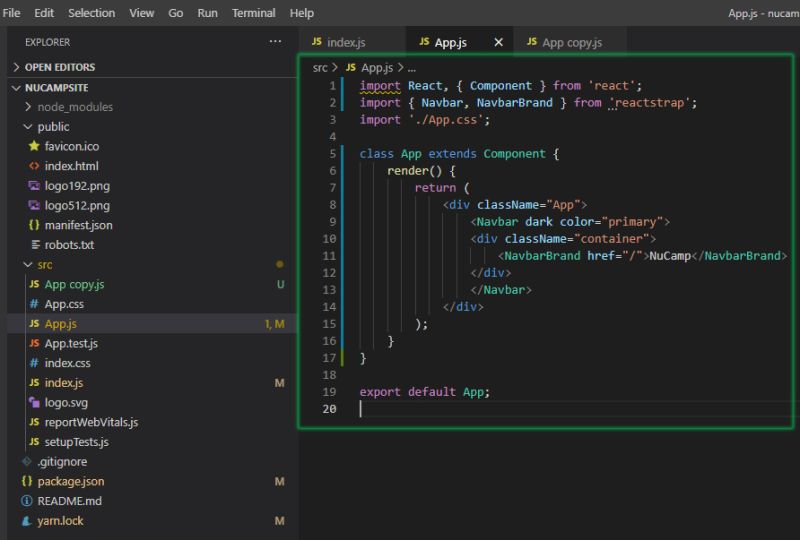Click the "container" className value
The height and width of the screenshot is (540, 800).
[x=612, y=239]
